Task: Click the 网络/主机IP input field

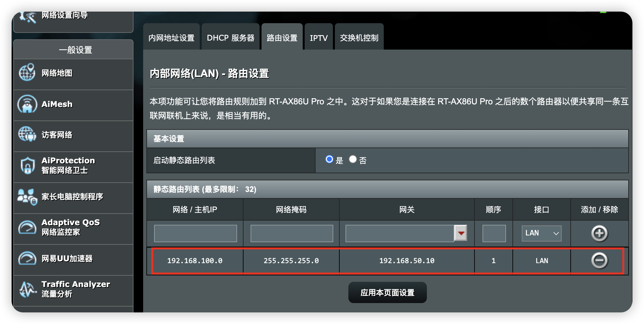Action: coord(195,233)
